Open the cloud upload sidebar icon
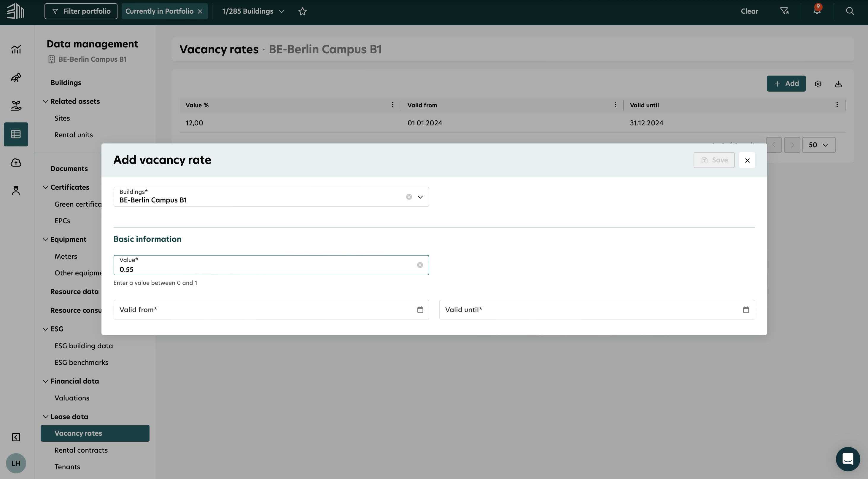Screen dimensions: 868x479 click(x=16, y=163)
